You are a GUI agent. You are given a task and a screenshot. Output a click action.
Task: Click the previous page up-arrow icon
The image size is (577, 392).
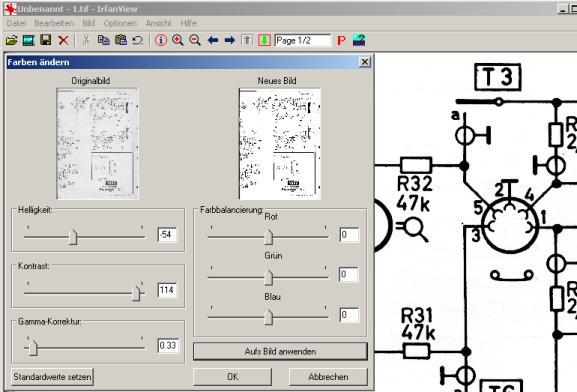(x=247, y=40)
